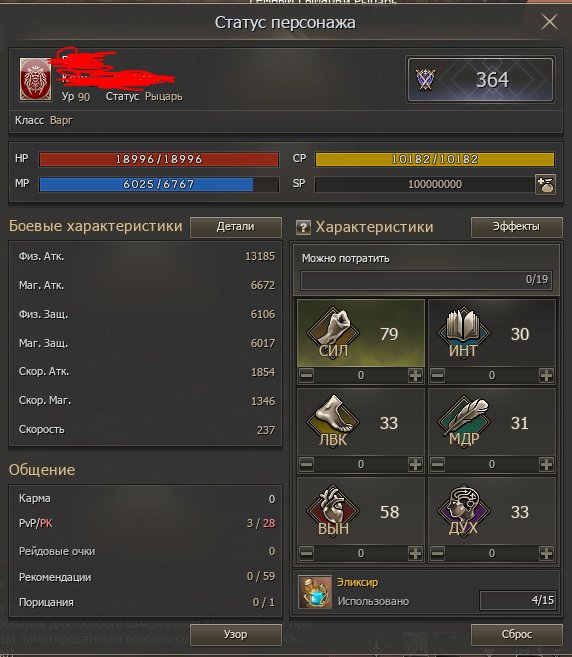Add a point to ДУХ
The height and width of the screenshot is (657, 572).
546,553
